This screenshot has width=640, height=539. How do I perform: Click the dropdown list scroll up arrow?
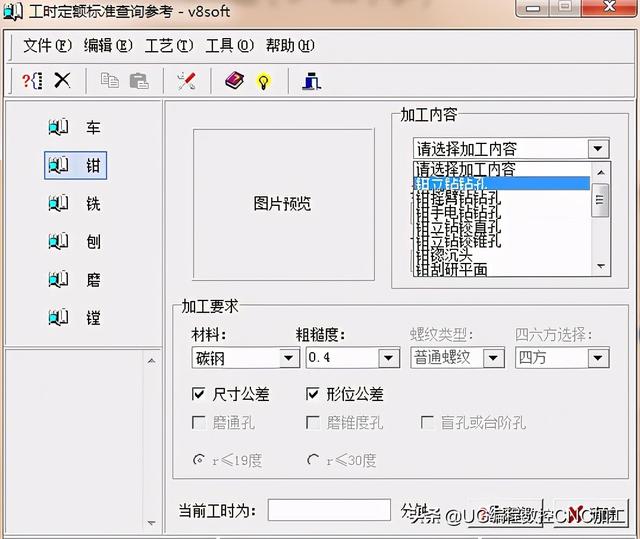[x=600, y=172]
